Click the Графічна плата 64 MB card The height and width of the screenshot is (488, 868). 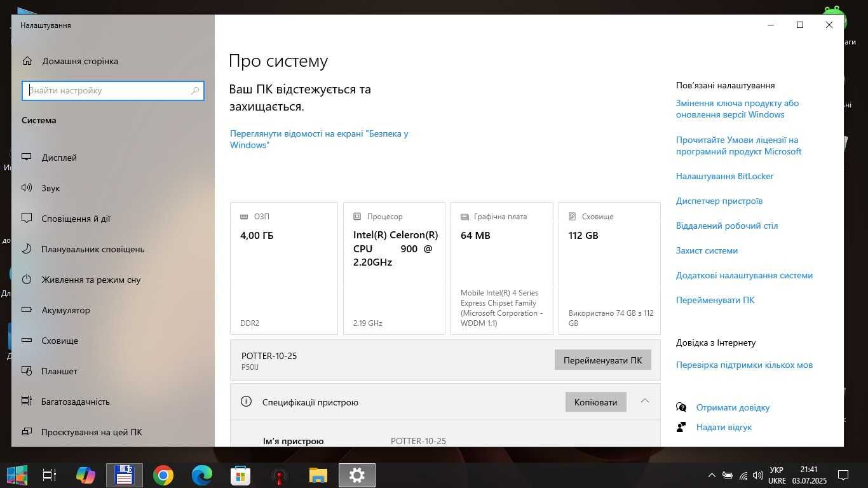(x=502, y=268)
